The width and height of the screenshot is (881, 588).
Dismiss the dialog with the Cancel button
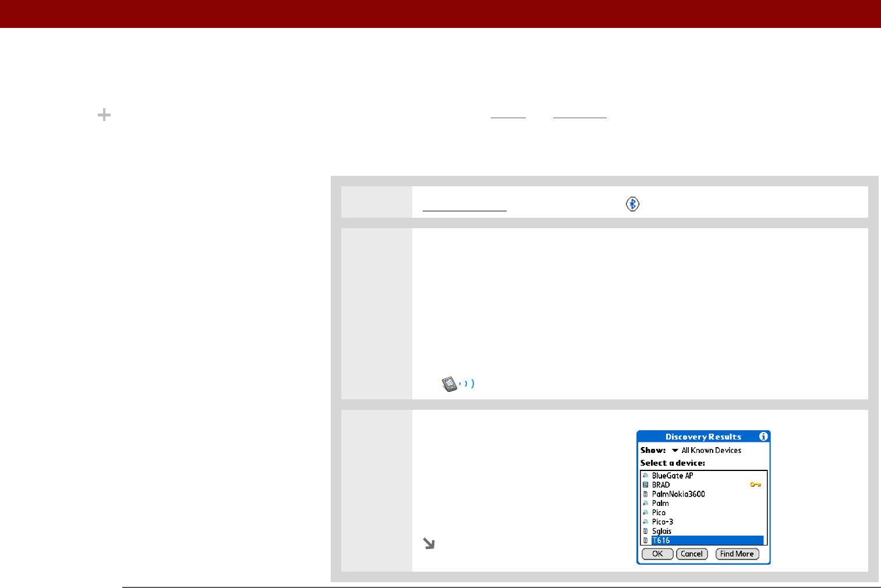[x=692, y=554]
